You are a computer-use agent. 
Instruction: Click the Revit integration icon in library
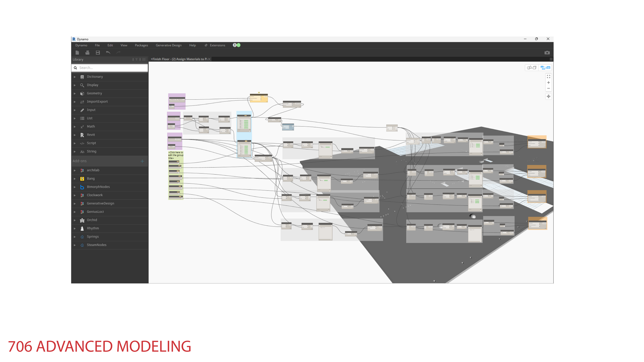click(x=82, y=135)
